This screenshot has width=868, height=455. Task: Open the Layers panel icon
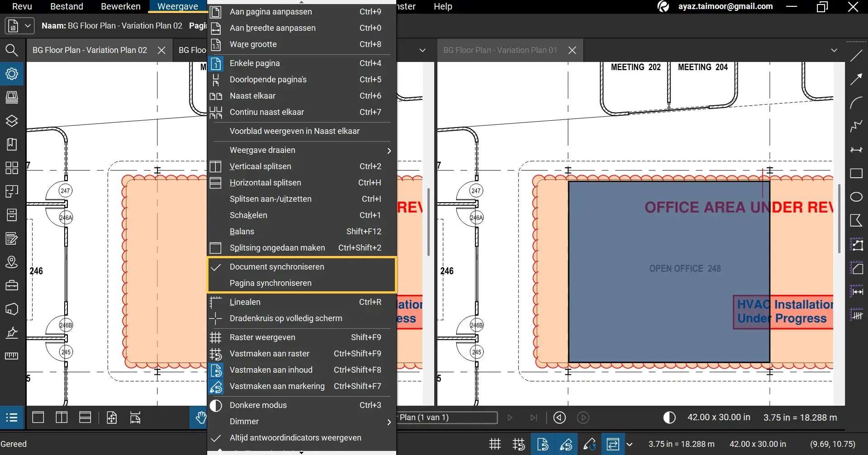pos(12,121)
